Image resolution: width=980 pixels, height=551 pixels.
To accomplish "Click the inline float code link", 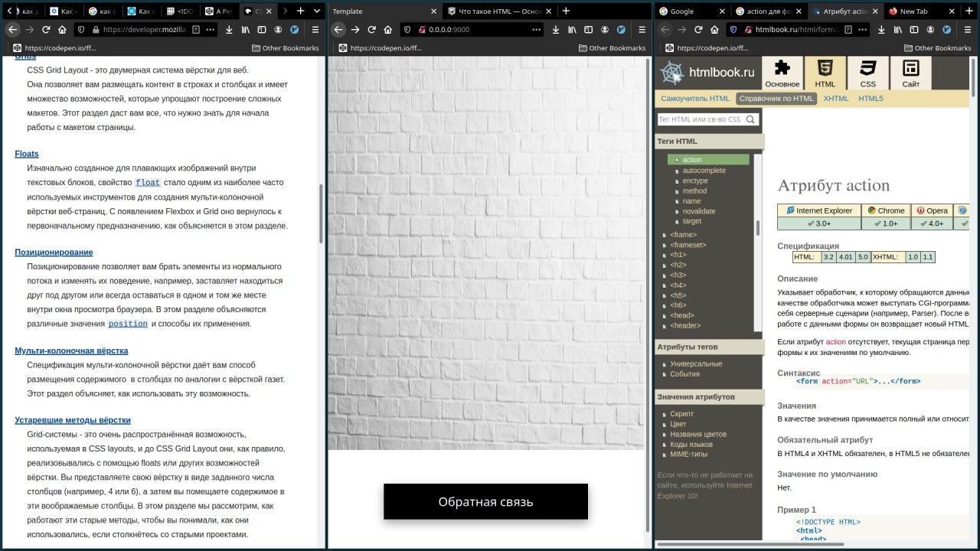I will coord(148,182).
